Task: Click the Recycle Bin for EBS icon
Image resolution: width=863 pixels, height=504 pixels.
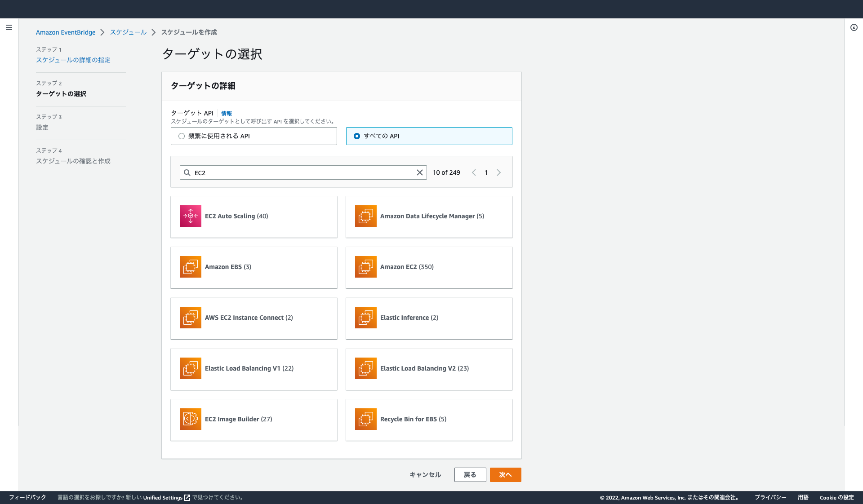Action: click(x=365, y=419)
